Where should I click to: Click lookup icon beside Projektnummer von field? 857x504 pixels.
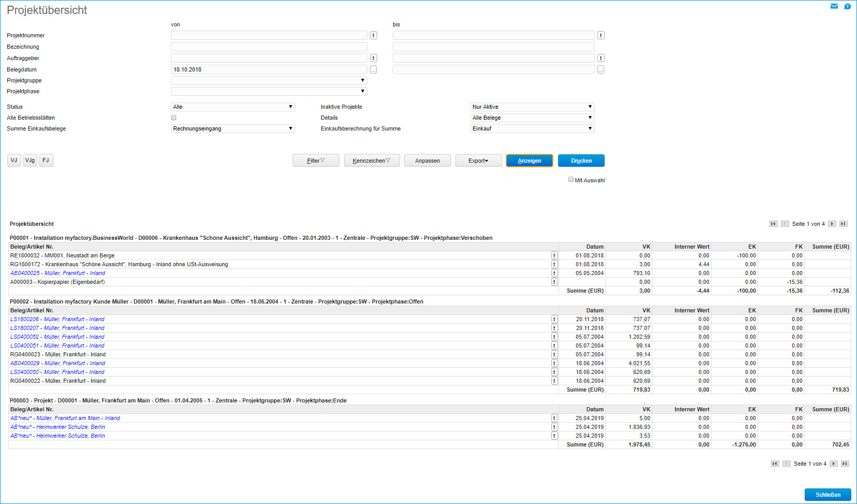[373, 35]
